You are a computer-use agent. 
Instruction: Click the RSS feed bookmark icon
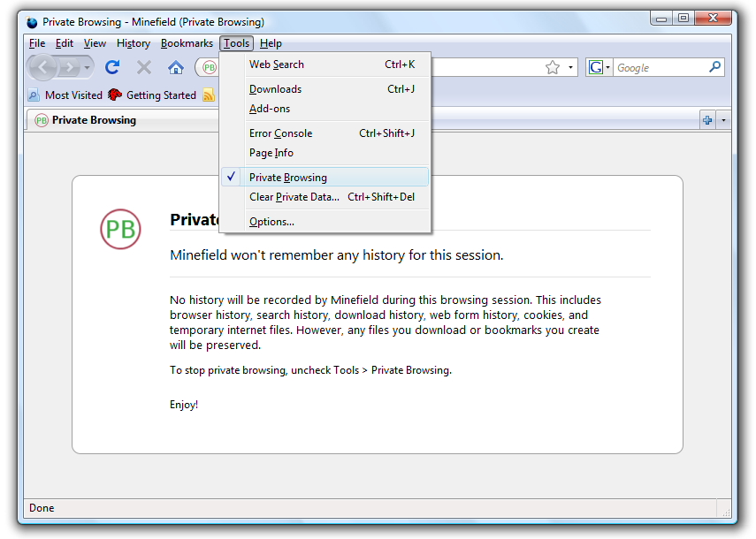coord(209,95)
